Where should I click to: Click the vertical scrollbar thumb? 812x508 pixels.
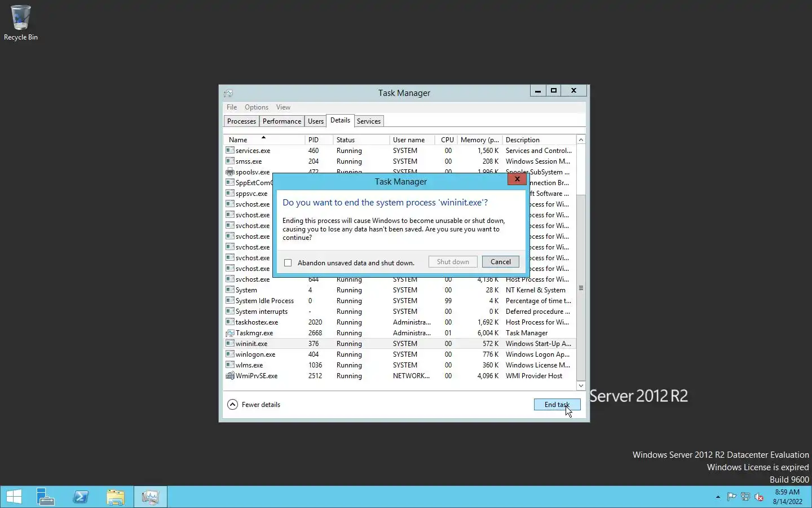pos(581,288)
